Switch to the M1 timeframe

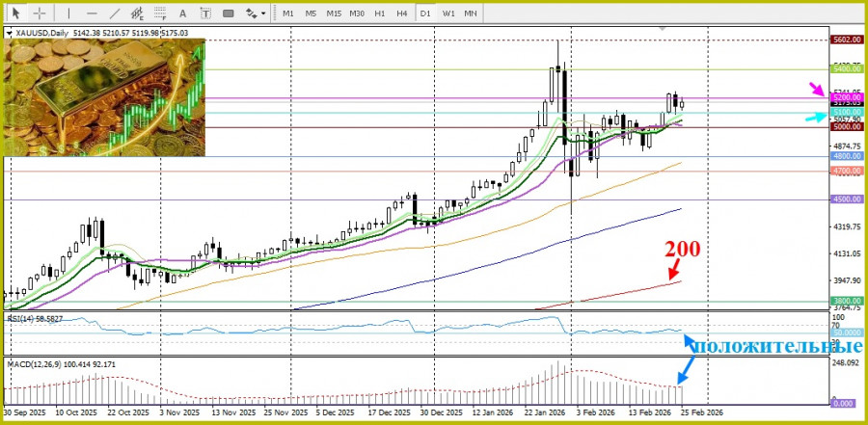tap(287, 13)
